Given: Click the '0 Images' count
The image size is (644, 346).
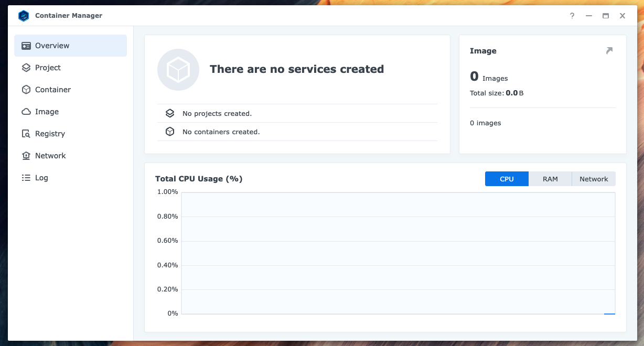Looking at the screenshot, I should 489,76.
